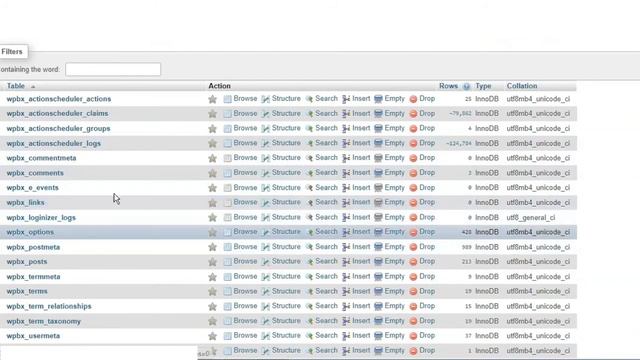Click Empty icon for wpbx_actionscheduler_claims
The image size is (640, 360).
pyautogui.click(x=378, y=113)
